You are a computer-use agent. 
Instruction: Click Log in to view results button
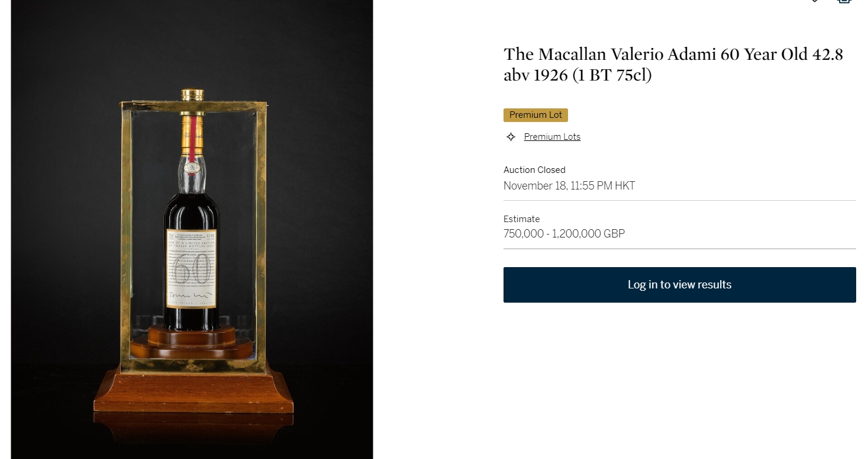pyautogui.click(x=679, y=285)
